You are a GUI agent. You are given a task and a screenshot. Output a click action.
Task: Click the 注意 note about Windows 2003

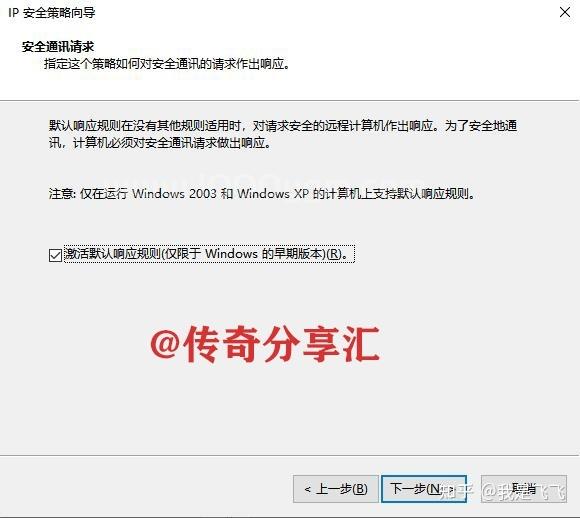point(262,194)
